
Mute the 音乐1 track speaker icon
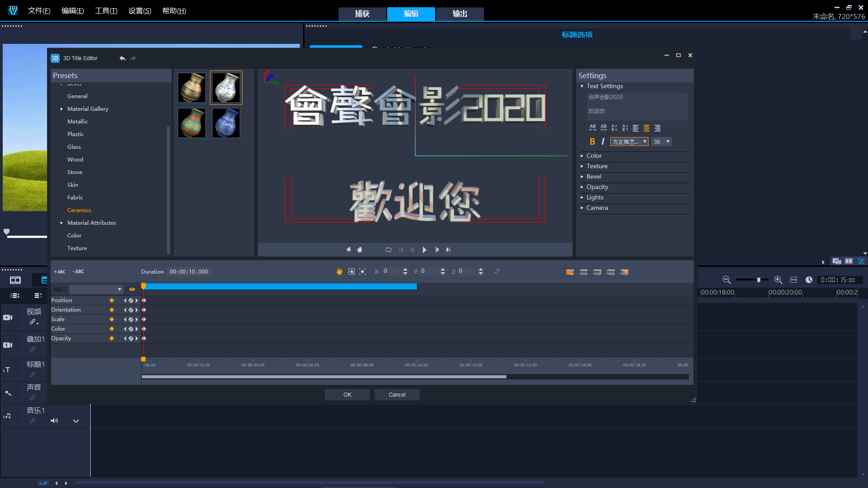(54, 421)
